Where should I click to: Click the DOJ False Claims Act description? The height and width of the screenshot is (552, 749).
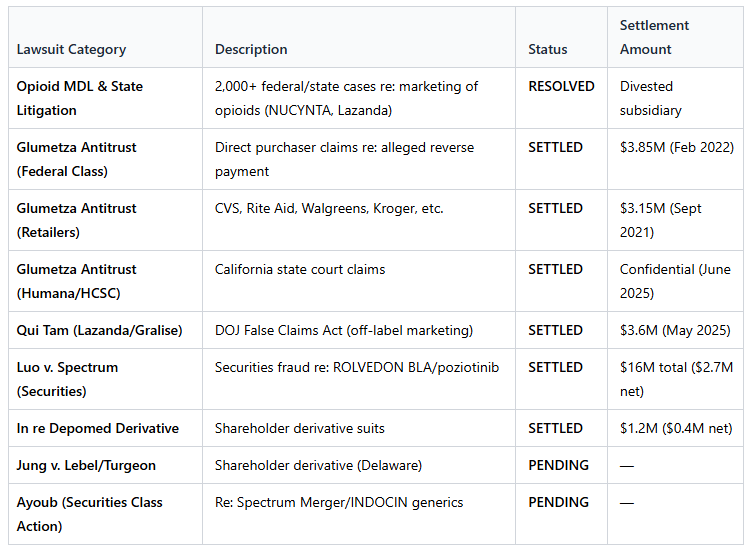344,330
